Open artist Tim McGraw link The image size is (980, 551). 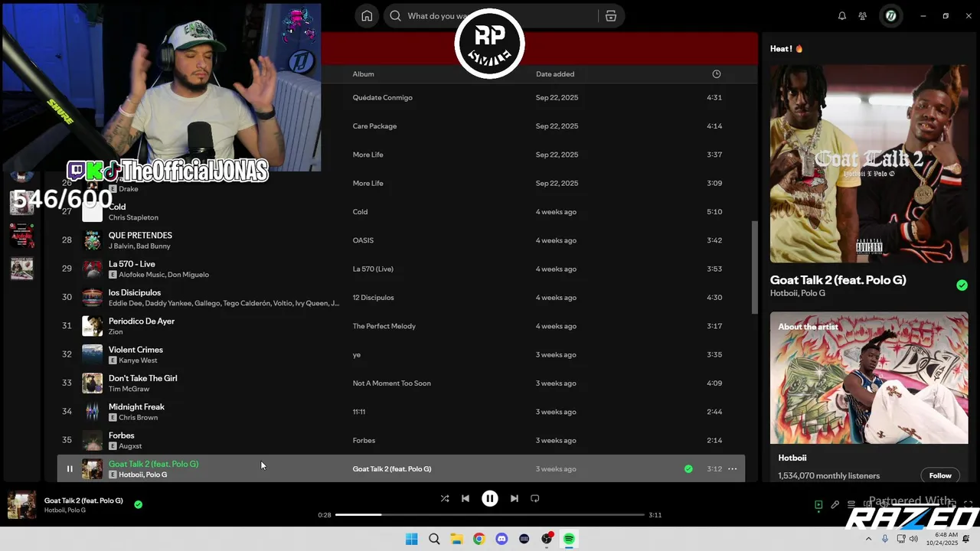tap(129, 389)
